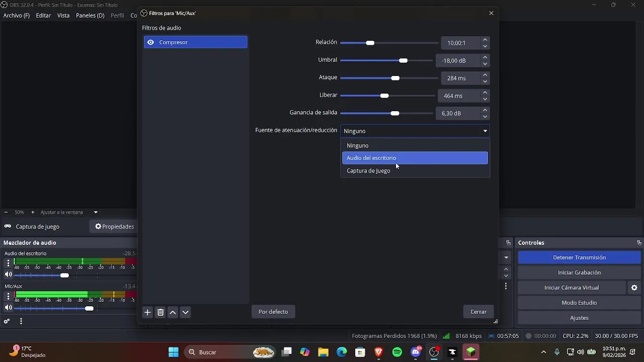Click the Audio del escritorio volume slider handle
This screenshot has height=362, width=644.
[64, 276]
